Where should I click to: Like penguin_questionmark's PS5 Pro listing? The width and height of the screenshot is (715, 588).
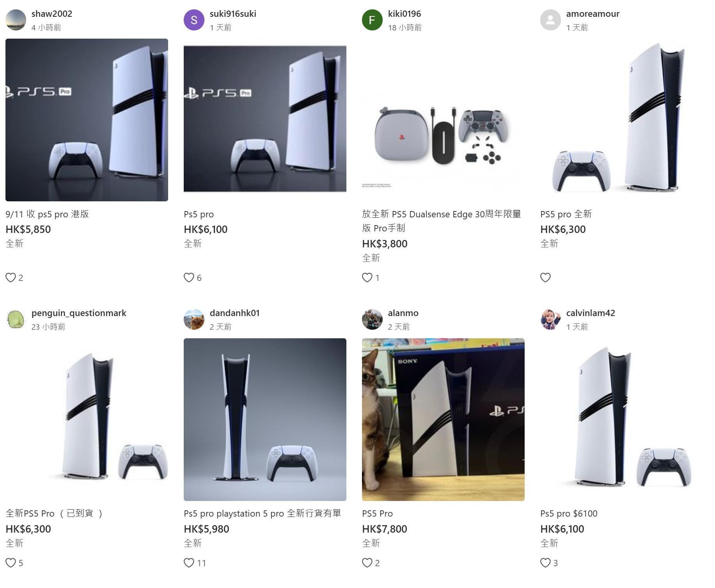(11, 563)
